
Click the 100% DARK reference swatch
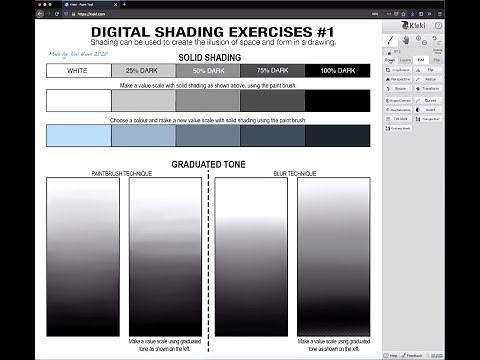click(x=337, y=71)
